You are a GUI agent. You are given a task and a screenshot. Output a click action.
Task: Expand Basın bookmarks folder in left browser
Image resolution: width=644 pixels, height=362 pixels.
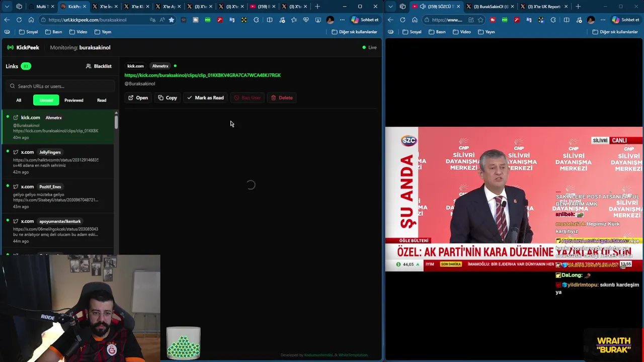coord(53,32)
